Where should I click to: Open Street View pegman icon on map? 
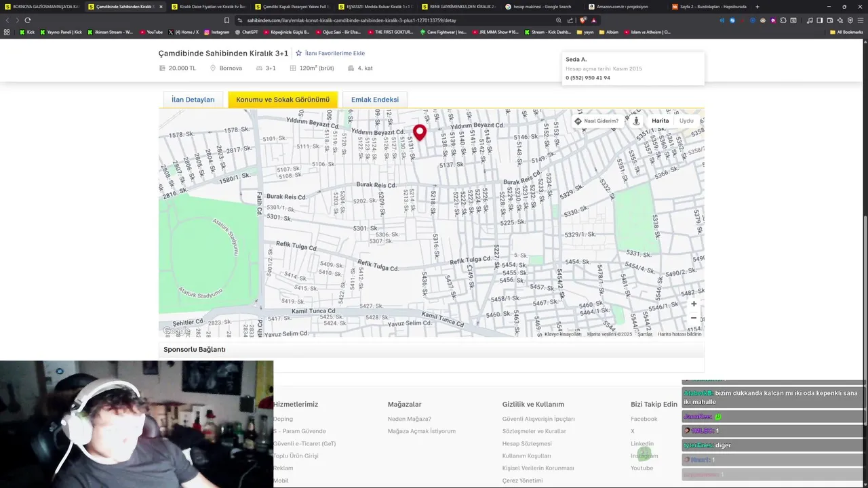tap(636, 121)
